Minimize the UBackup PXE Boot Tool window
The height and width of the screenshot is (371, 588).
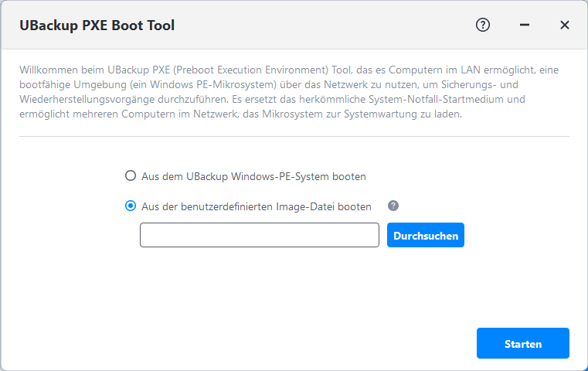tap(525, 26)
